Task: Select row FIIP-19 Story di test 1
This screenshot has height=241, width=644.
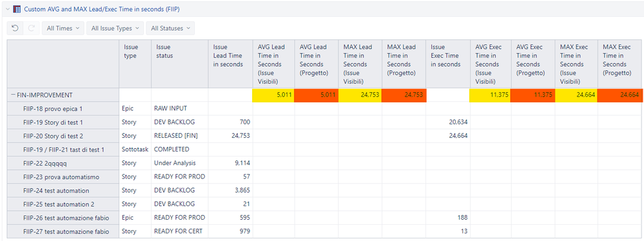Action: [x=63, y=122]
